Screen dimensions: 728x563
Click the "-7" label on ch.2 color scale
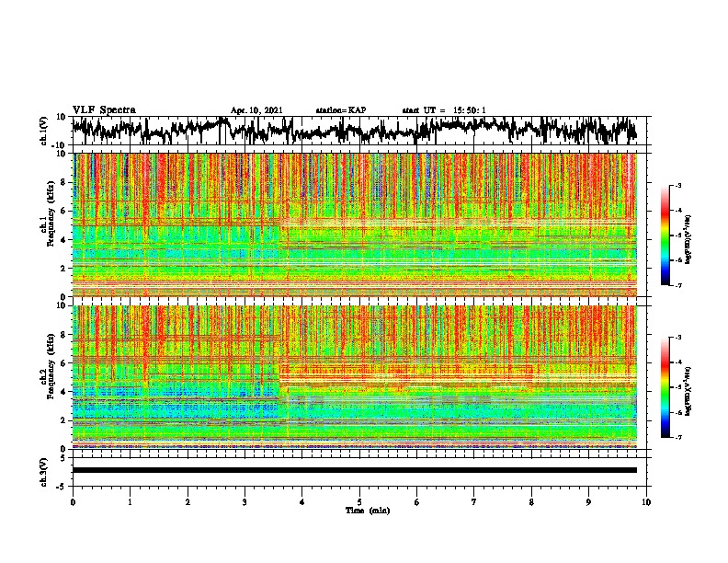click(x=677, y=437)
